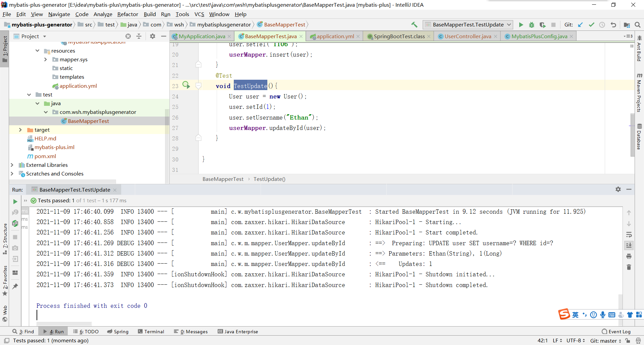Toggle the 7: Structure tool window
Screen dimensions: 644x345
(5, 239)
